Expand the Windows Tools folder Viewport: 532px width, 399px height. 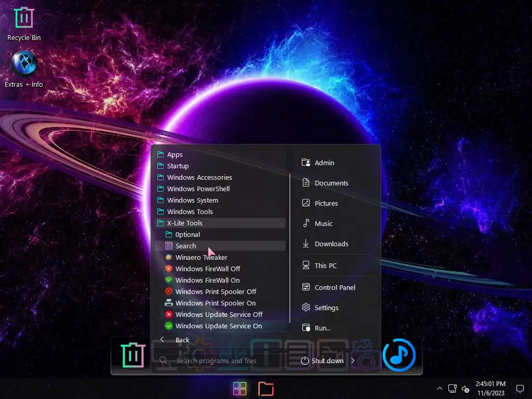pos(220,212)
